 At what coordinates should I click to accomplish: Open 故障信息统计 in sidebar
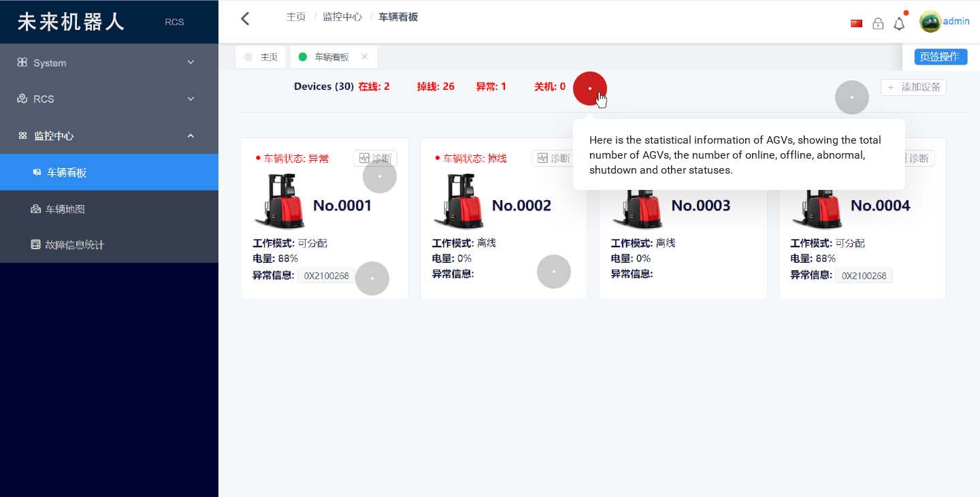coord(109,244)
